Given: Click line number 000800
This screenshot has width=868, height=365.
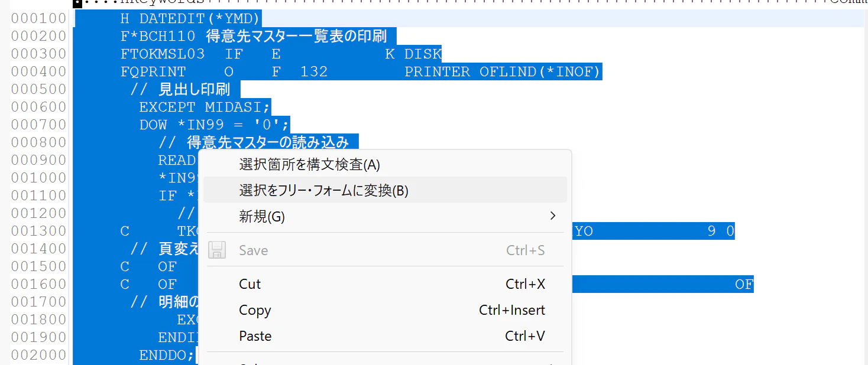Looking at the screenshot, I should (38, 143).
